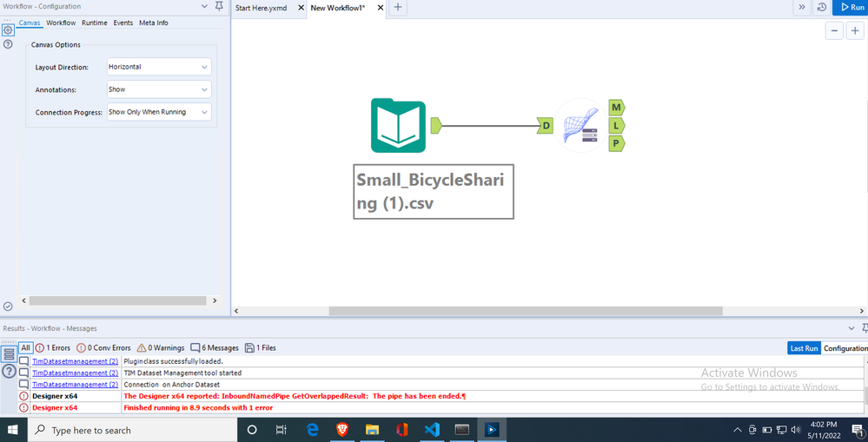The width and height of the screenshot is (868, 442).
Task: Switch to the Canvas tab
Action: tap(30, 23)
